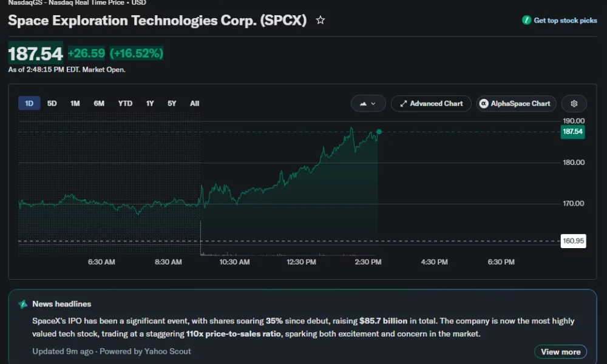This screenshot has width=607, height=364.
Task: Click the current price 187.54 heading
Action: (x=35, y=53)
